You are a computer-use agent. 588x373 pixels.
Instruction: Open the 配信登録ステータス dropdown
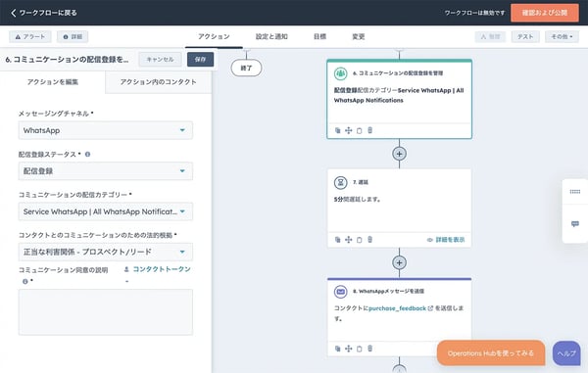point(106,171)
